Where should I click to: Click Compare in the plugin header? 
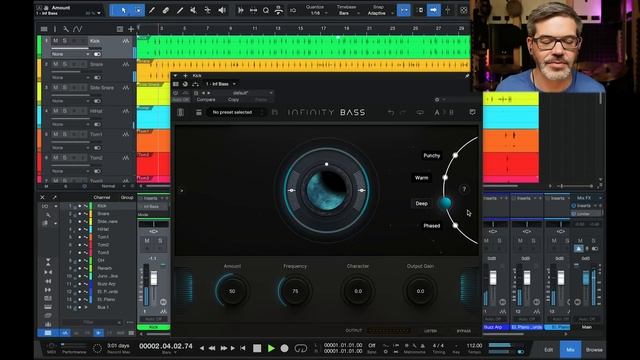[x=206, y=100]
